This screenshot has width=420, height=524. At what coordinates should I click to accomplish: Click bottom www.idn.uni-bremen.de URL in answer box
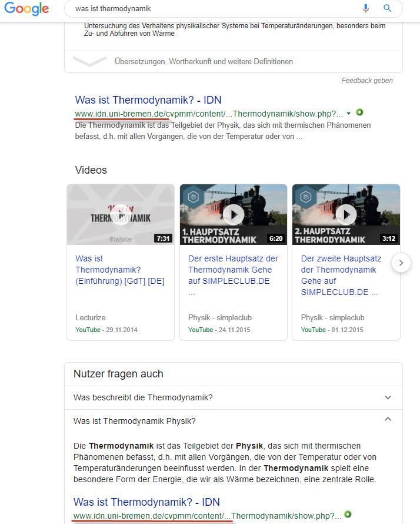207,516
